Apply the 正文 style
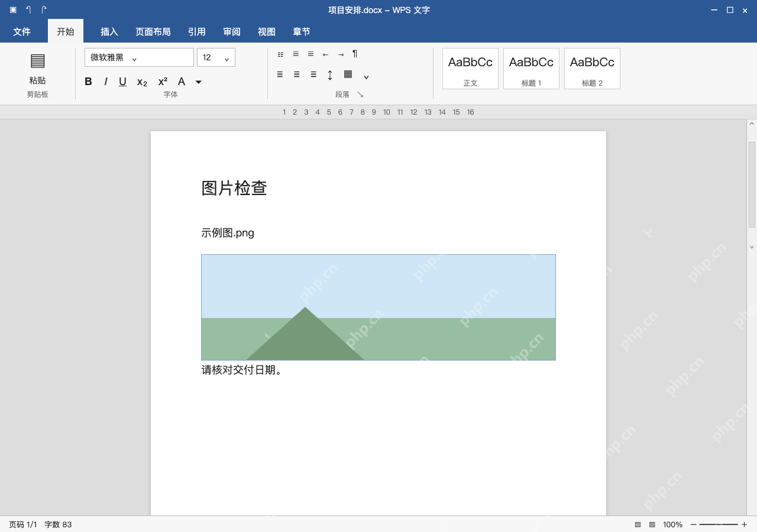 tap(470, 69)
